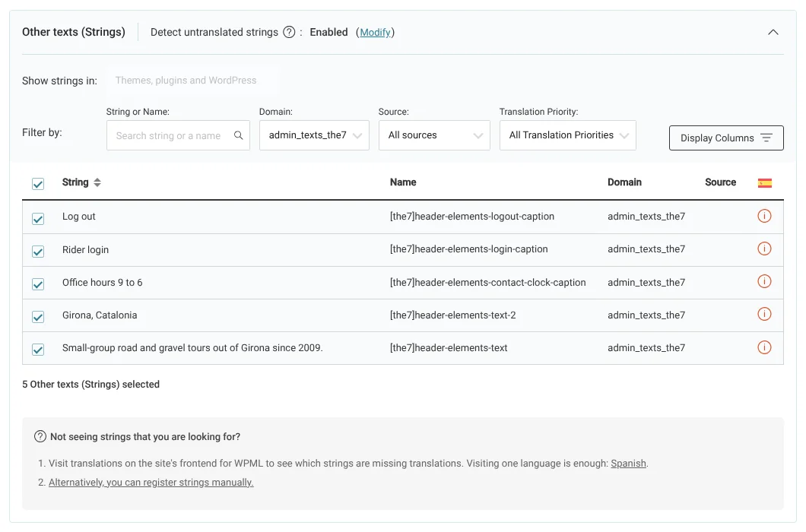Image resolution: width=806 pixels, height=532 pixels.
Task: Click the status icon for Office hours 9 to 6
Action: pos(764,282)
